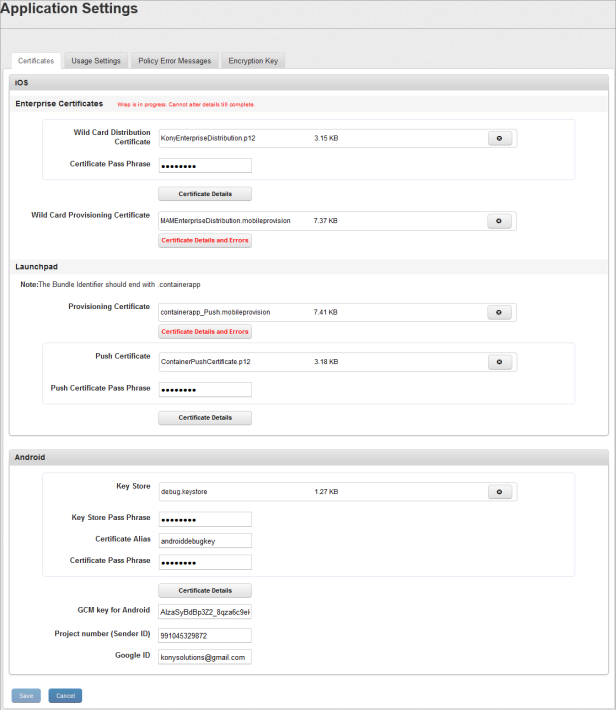This screenshot has width=616, height=710.
Task: Open the Policy Error Messages tab
Action: pyautogui.click(x=175, y=61)
